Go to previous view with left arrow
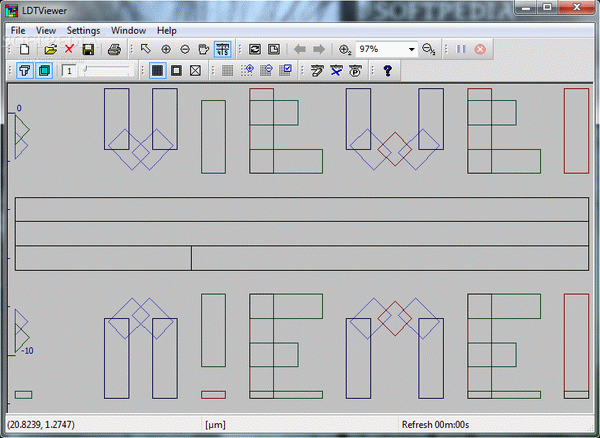The height and width of the screenshot is (438, 600). coord(300,49)
